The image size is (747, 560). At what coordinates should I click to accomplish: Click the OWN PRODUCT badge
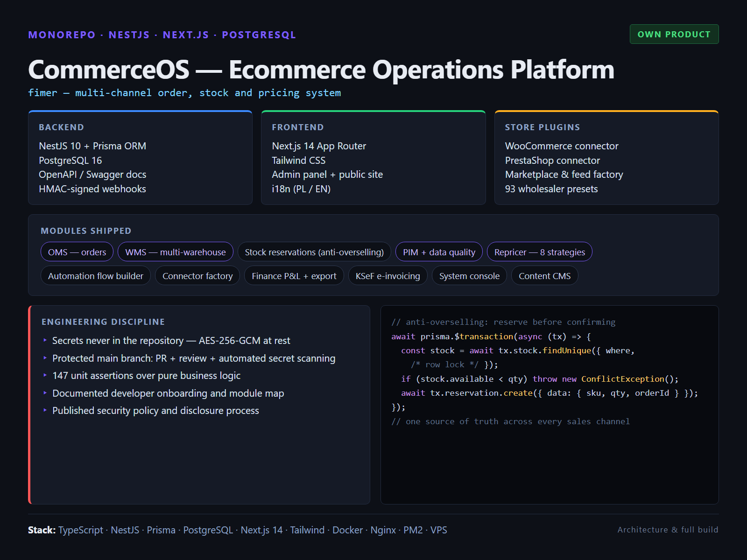point(674,34)
